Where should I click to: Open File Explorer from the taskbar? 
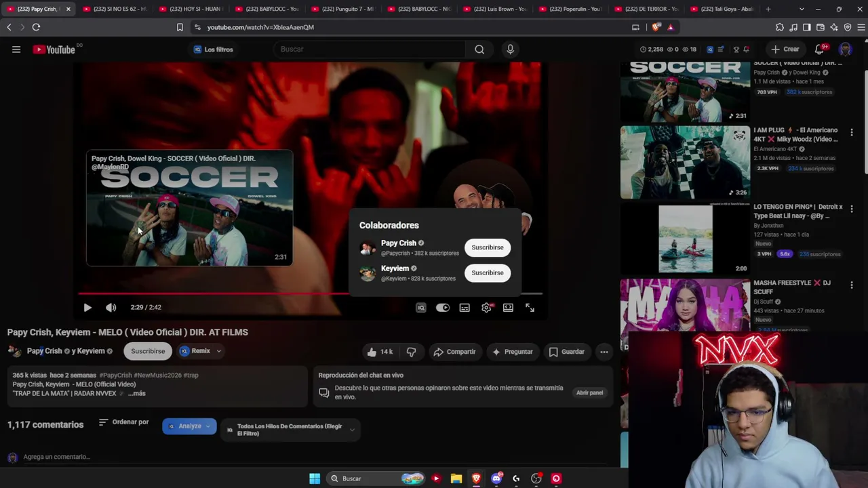[456, 479]
